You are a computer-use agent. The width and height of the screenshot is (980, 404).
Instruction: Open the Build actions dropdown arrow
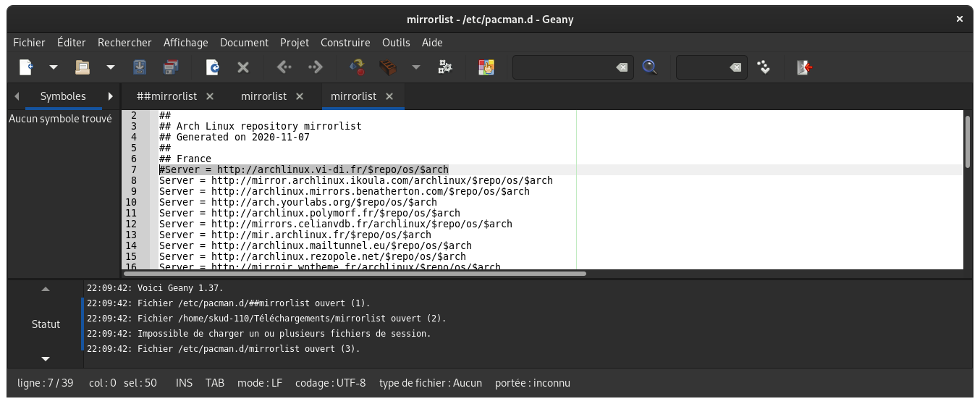pos(416,67)
